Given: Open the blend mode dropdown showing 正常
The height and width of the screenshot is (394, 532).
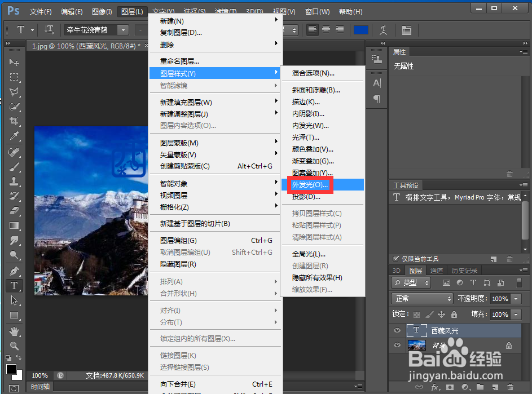Looking at the screenshot, I should click(422, 298).
